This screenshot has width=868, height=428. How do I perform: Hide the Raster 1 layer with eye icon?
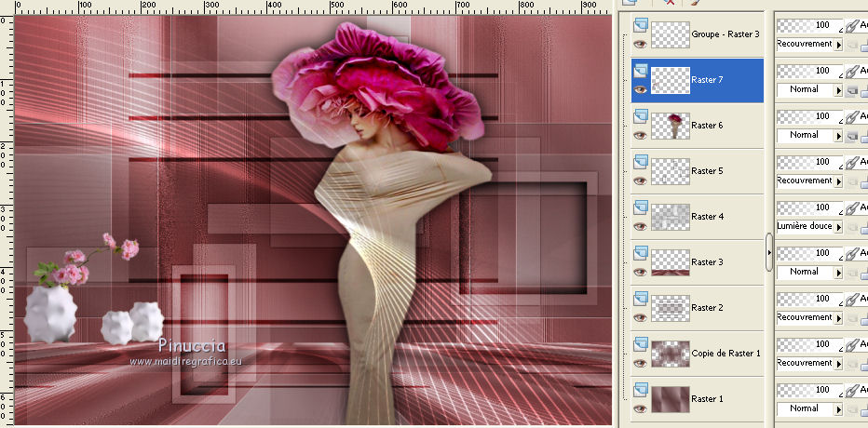pos(640,408)
